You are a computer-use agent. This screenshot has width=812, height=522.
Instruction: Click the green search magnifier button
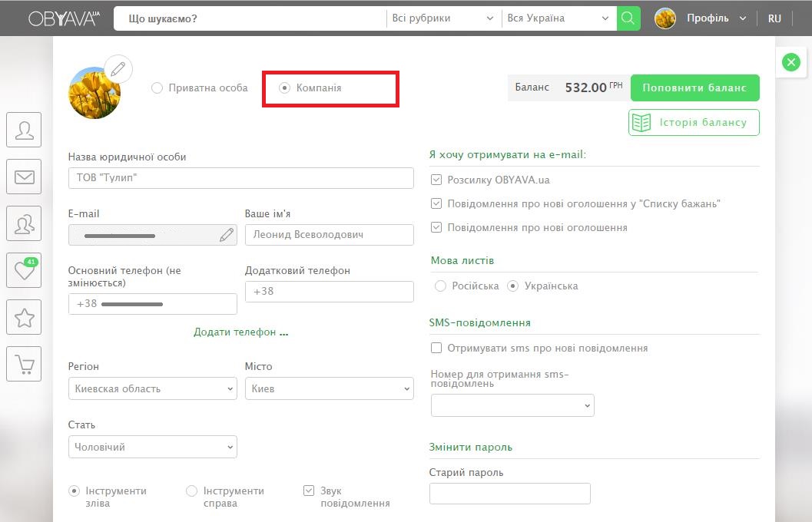click(628, 18)
